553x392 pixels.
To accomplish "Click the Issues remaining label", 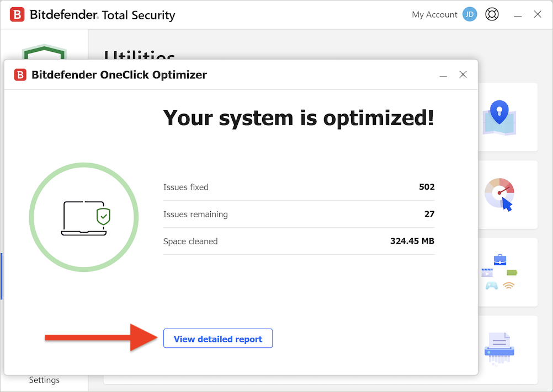I will point(195,214).
